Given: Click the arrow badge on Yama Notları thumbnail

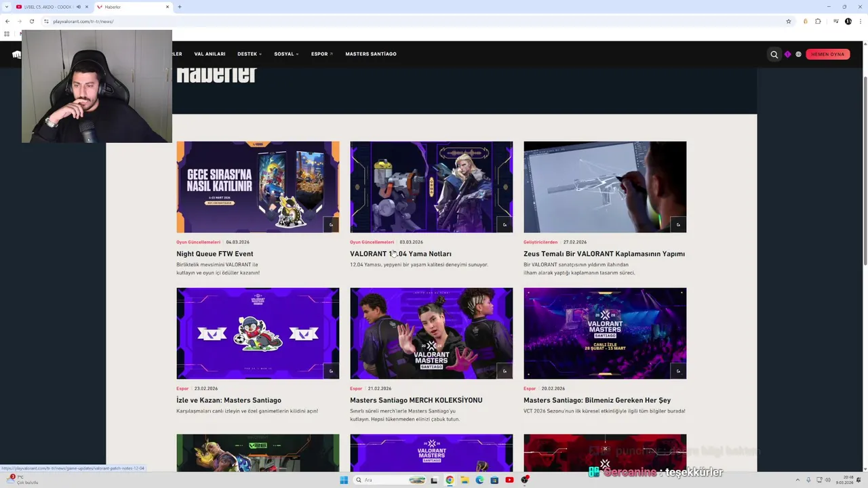Looking at the screenshot, I should (505, 224).
